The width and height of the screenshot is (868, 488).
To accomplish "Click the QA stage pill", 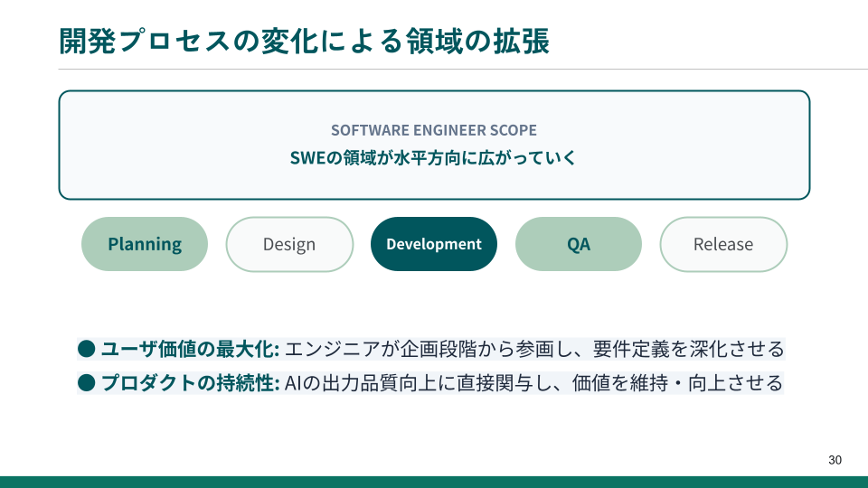I will point(579,244).
